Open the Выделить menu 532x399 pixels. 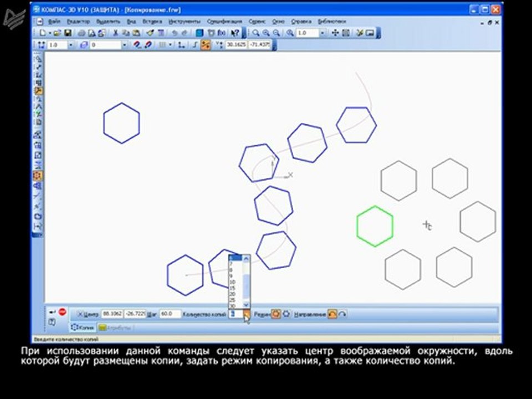(x=108, y=22)
